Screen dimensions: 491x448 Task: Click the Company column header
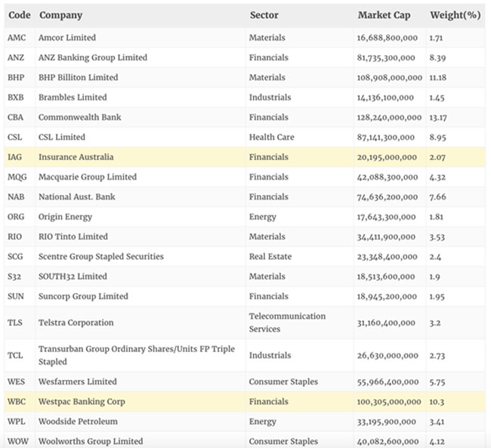tap(60, 15)
